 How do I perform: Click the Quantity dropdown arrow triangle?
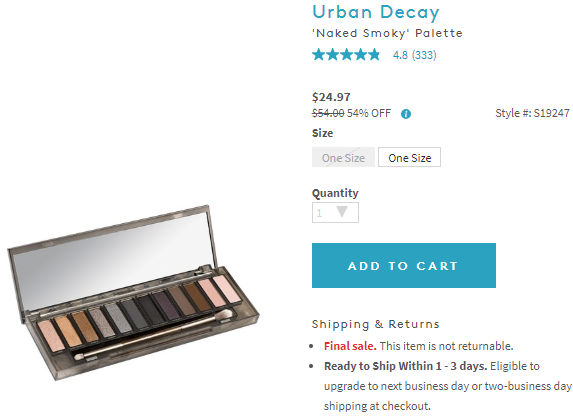(342, 212)
